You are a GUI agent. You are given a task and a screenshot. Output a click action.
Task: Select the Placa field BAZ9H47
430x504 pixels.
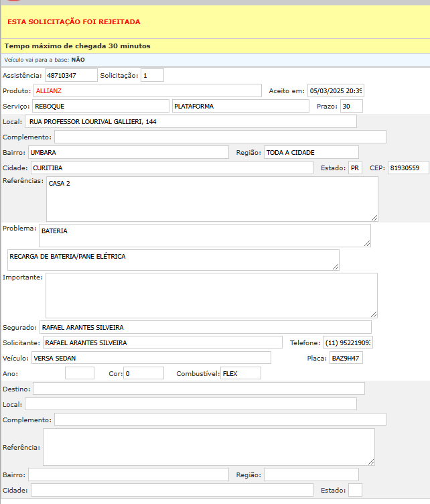pyautogui.click(x=346, y=358)
